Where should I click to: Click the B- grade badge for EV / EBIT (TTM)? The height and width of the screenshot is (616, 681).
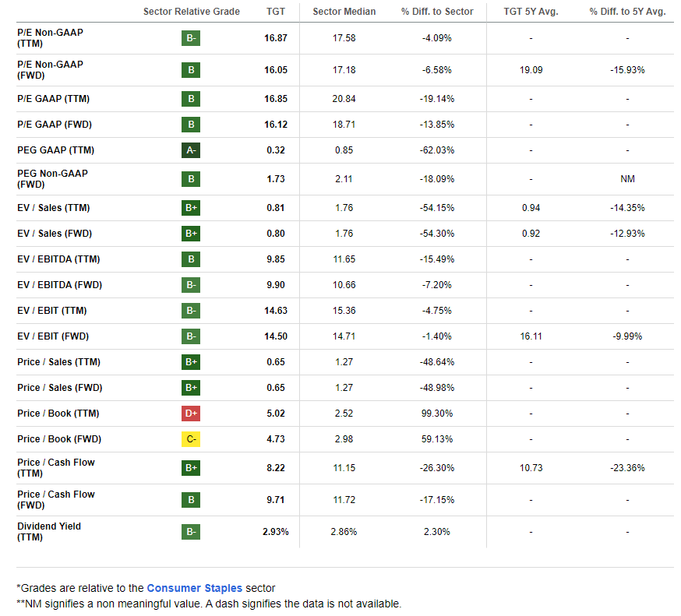pos(191,311)
